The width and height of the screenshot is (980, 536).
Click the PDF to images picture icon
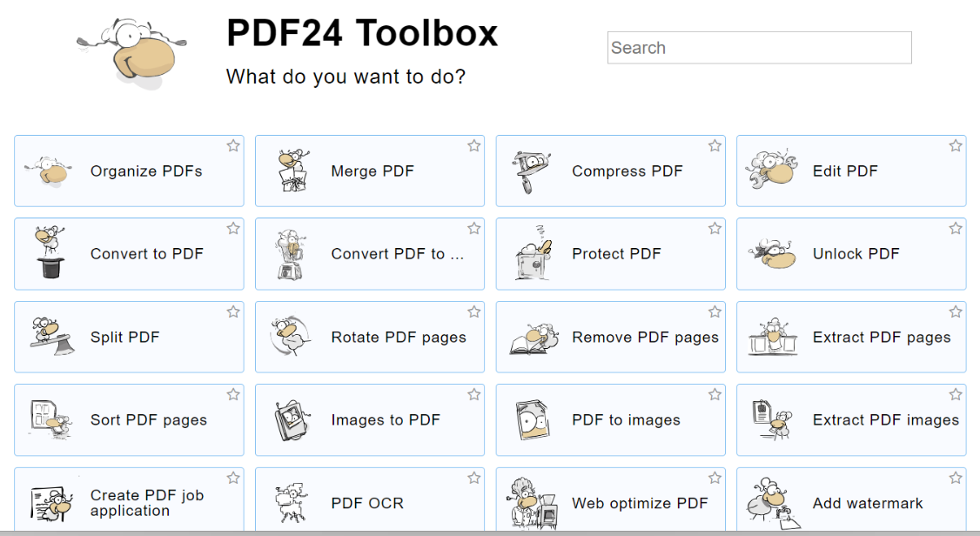[532, 420]
